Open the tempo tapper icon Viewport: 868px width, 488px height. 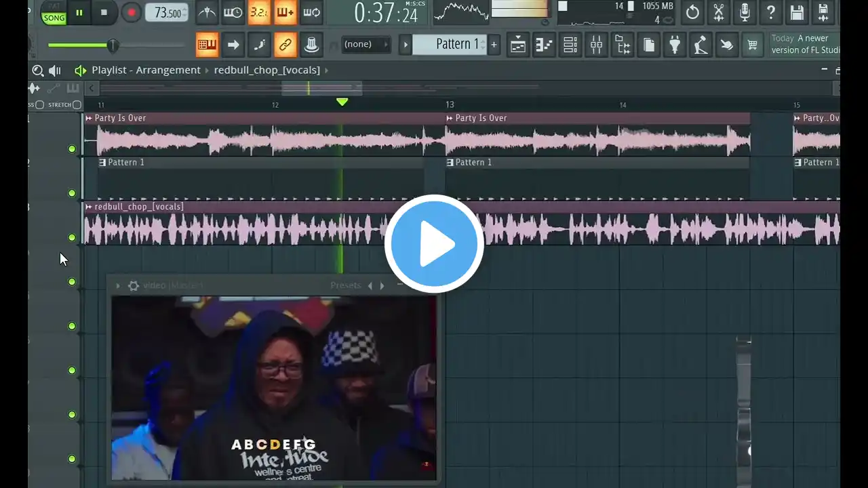pyautogui.click(x=701, y=45)
